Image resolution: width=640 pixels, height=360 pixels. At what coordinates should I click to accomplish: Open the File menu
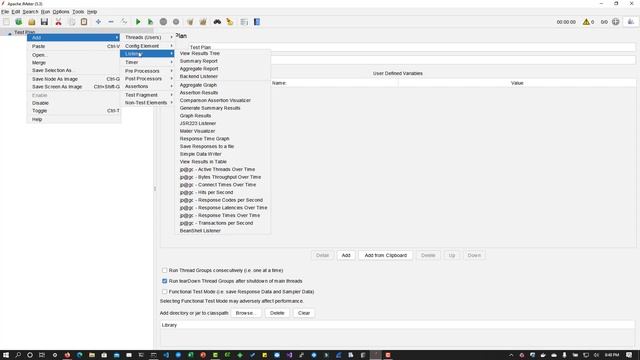pyautogui.click(x=5, y=12)
